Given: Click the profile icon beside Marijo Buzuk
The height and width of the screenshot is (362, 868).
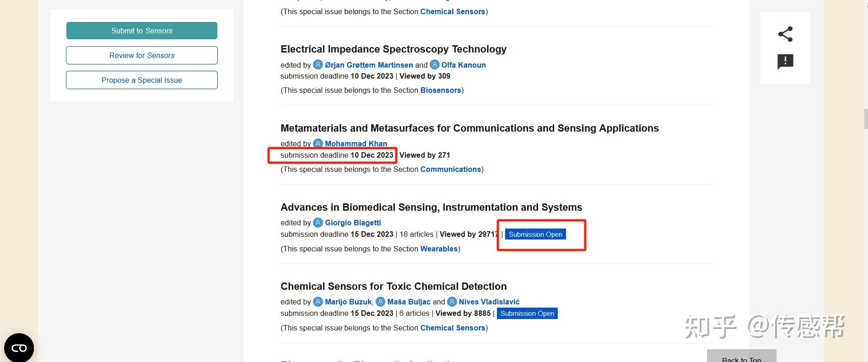Looking at the screenshot, I should point(318,302).
